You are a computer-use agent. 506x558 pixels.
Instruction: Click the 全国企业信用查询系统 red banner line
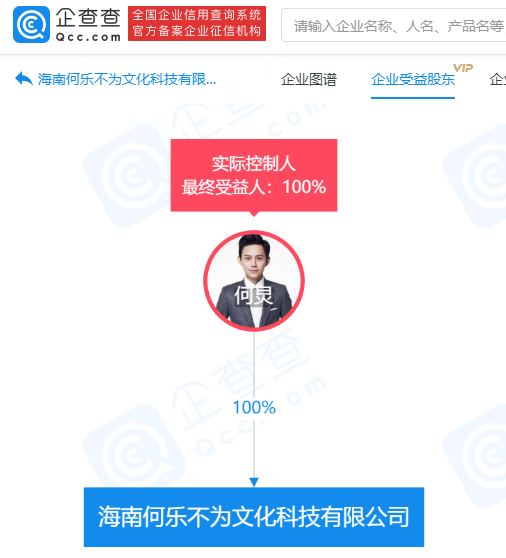(197, 15)
